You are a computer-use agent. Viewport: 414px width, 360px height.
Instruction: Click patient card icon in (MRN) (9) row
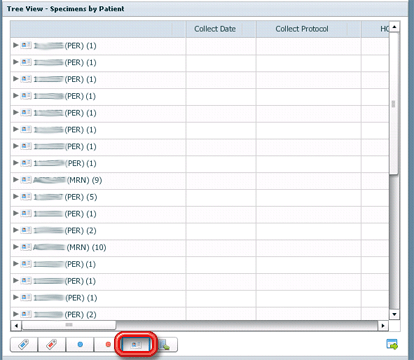(x=26, y=180)
